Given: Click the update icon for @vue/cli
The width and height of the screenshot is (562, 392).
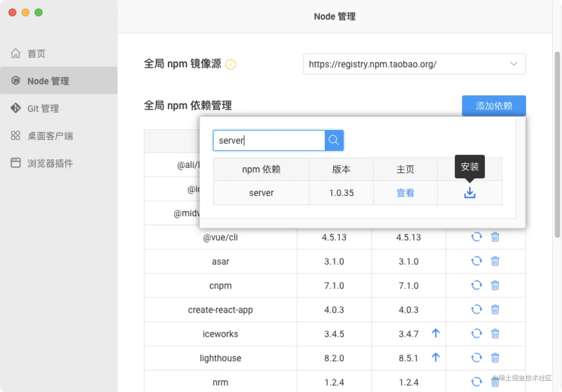Looking at the screenshot, I should [x=477, y=237].
